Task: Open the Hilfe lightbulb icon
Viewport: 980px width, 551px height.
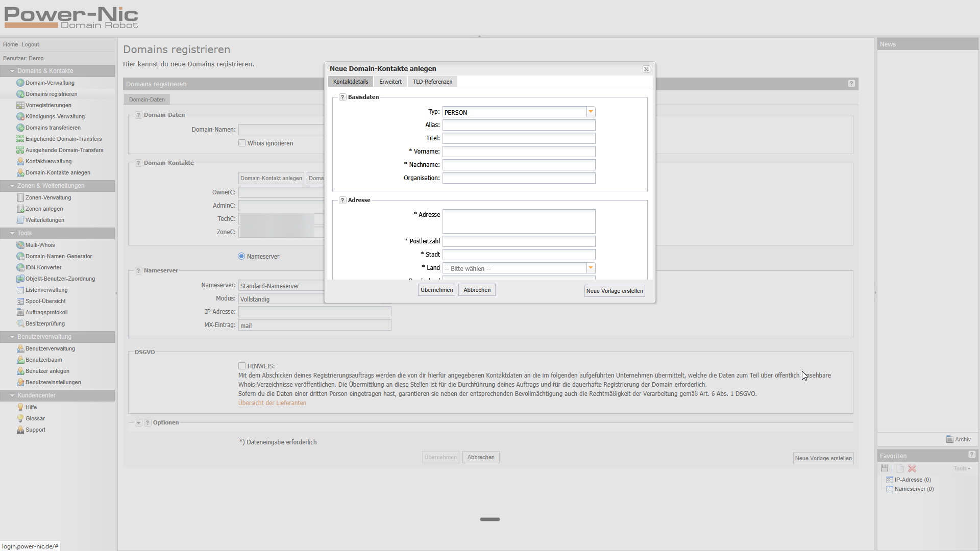Action: point(20,407)
